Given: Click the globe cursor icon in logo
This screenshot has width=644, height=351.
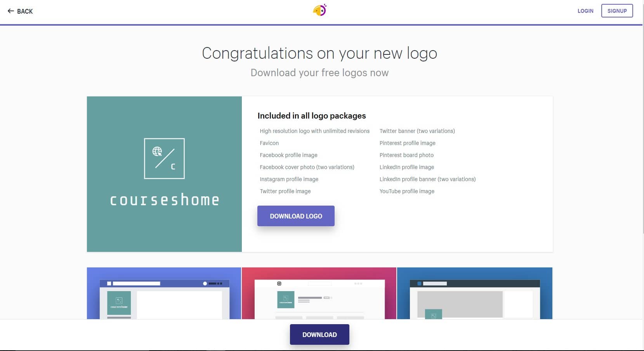Looking at the screenshot, I should (157, 151).
